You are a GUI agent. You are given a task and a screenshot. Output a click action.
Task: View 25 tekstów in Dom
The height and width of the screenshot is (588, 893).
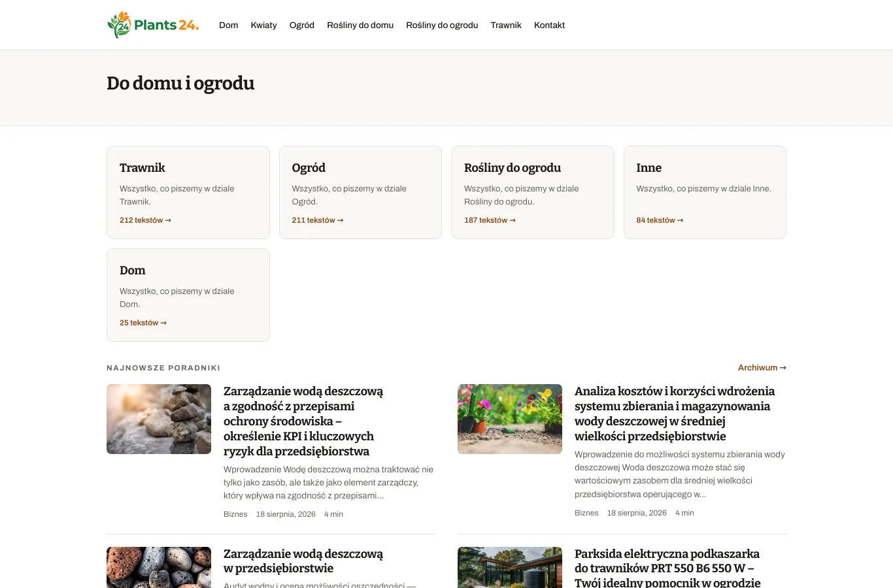click(x=143, y=323)
